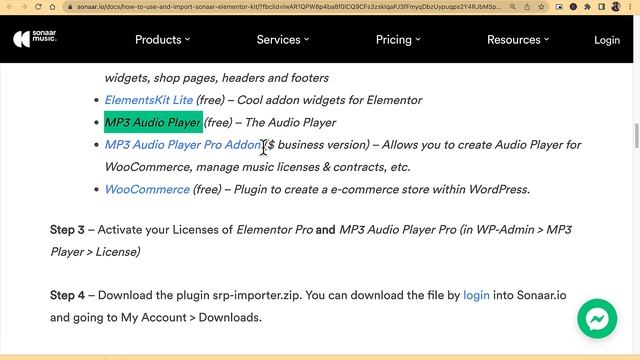Click the text 'My Account > Downloads.'

pyautogui.click(x=191, y=318)
